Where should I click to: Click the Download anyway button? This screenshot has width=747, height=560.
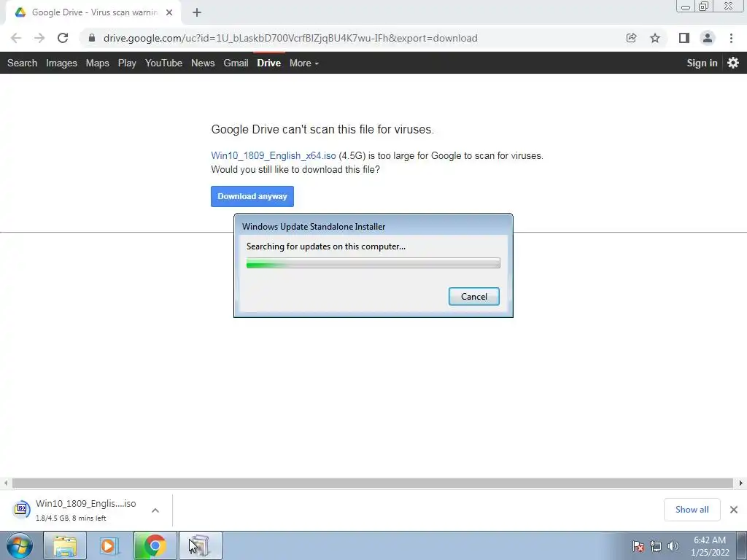coord(252,196)
